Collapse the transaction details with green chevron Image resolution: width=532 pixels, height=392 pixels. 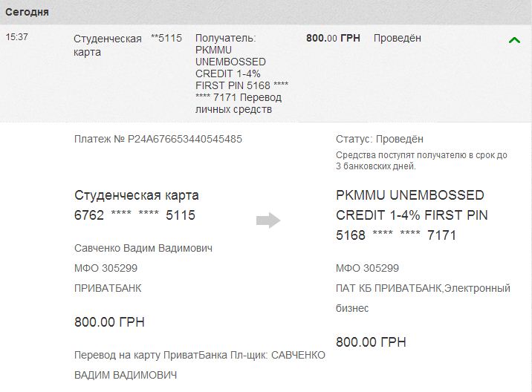coord(514,40)
